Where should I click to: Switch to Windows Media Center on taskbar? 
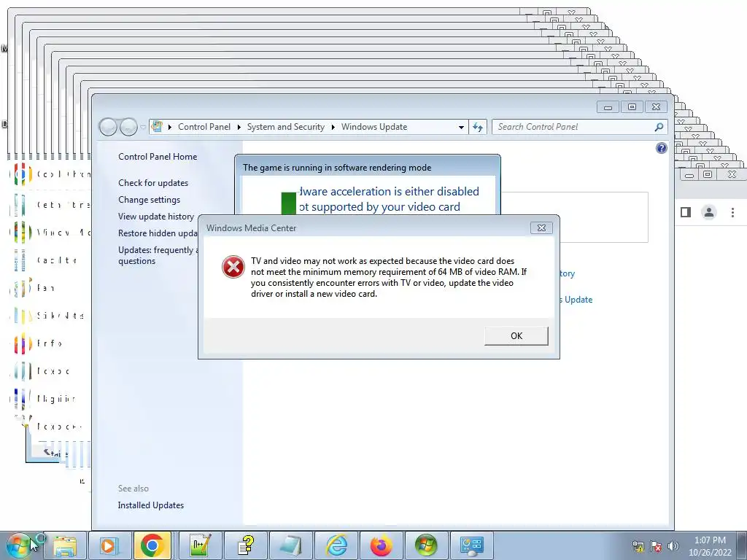426,545
